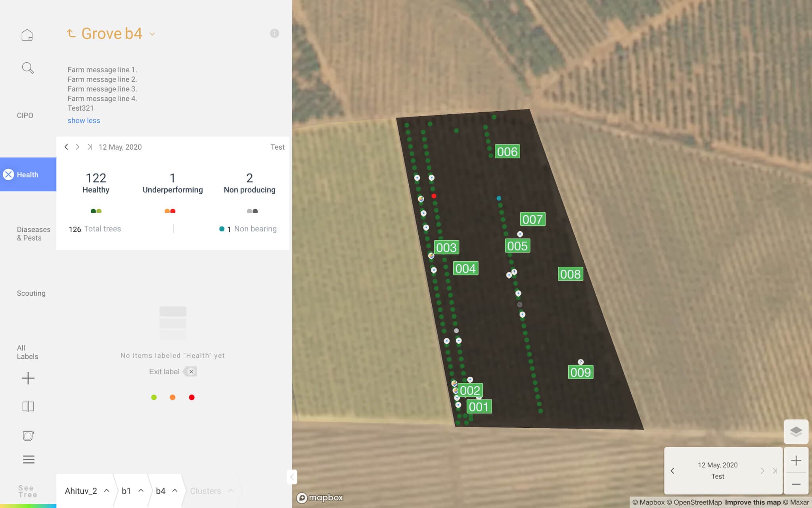This screenshot has height=508, width=812.
Task: Open the grove info icon
Action: click(x=274, y=33)
